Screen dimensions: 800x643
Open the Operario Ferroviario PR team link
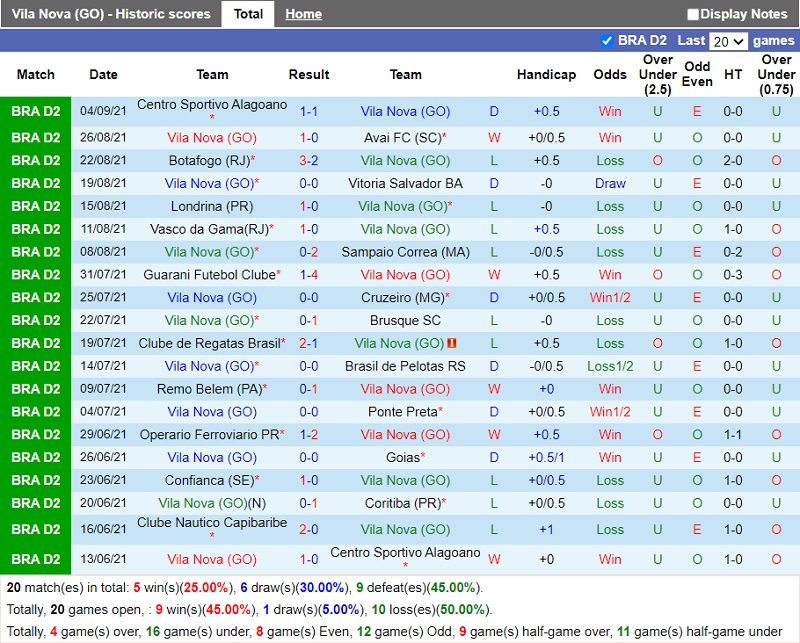[208, 434]
